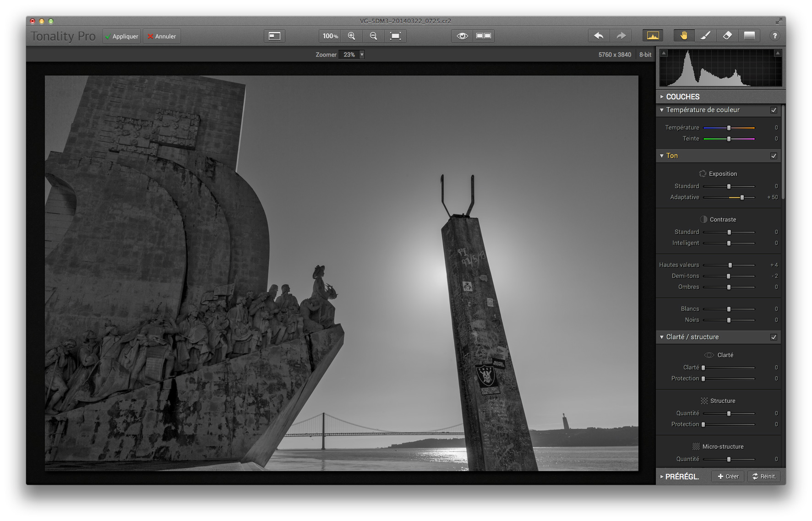
Task: Adjust the Noirs slider
Action: pos(729,320)
